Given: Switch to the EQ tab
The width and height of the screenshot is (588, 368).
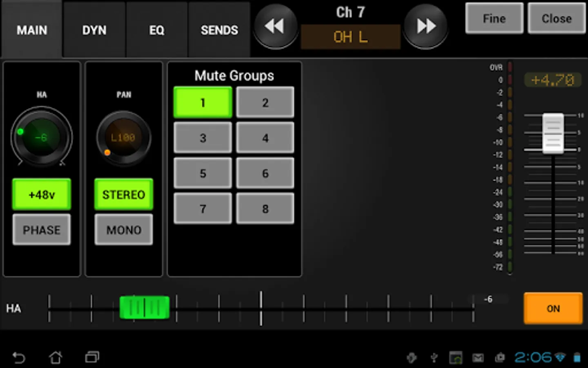Looking at the screenshot, I should tap(157, 30).
